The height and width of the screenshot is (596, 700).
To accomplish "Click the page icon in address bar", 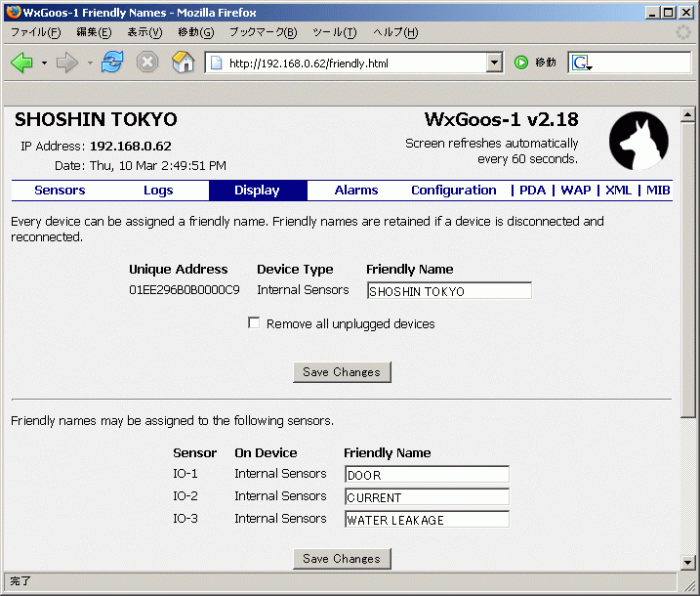I will [217, 63].
